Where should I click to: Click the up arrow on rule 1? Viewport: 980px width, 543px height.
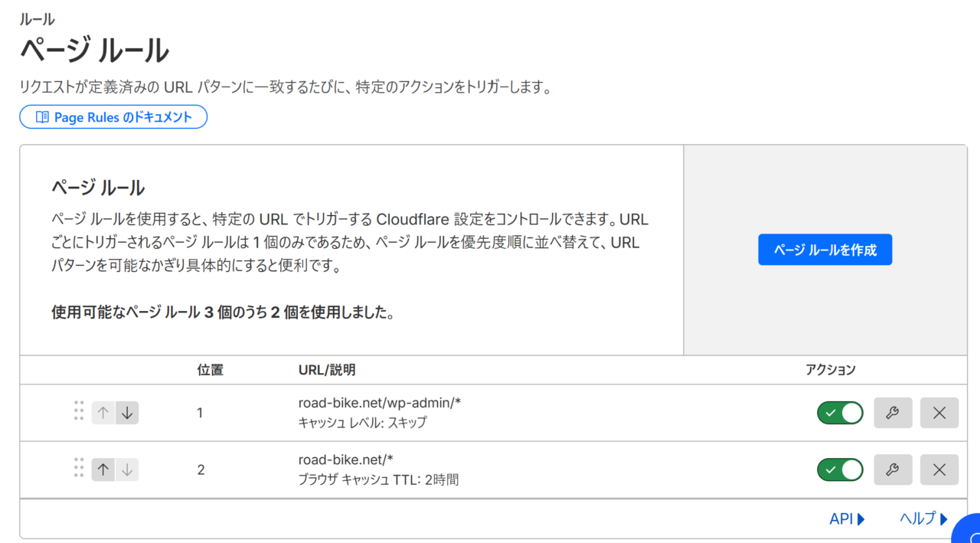(103, 413)
